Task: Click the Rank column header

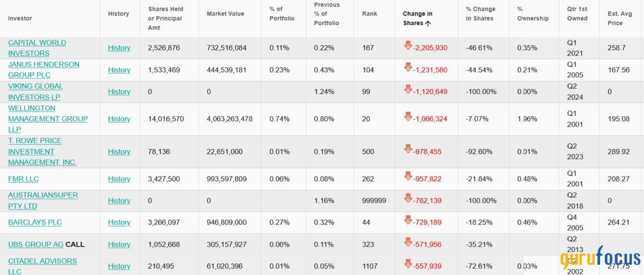Action: tap(370, 13)
